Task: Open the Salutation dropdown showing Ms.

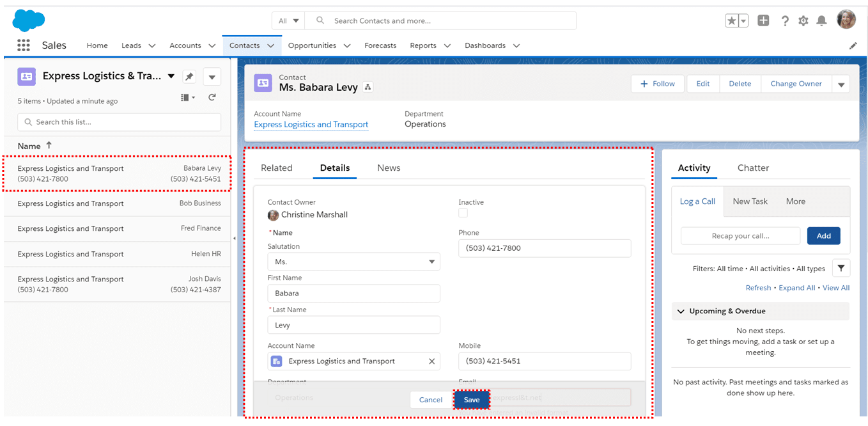Action: click(x=353, y=261)
